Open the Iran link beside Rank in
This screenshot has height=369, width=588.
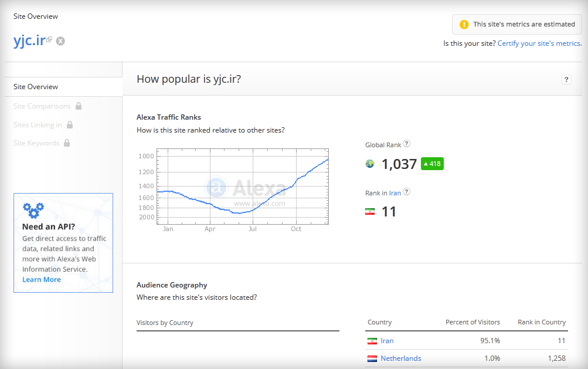[x=395, y=193]
